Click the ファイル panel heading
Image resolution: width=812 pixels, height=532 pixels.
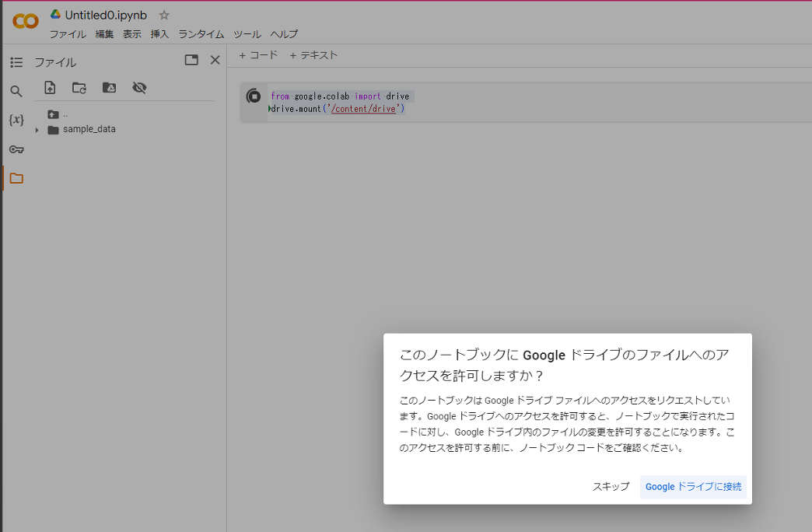point(55,62)
